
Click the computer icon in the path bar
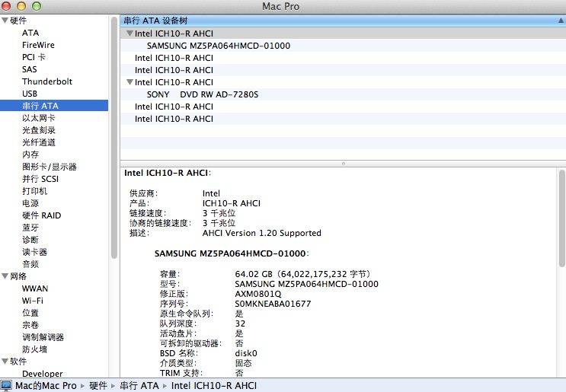[7, 386]
